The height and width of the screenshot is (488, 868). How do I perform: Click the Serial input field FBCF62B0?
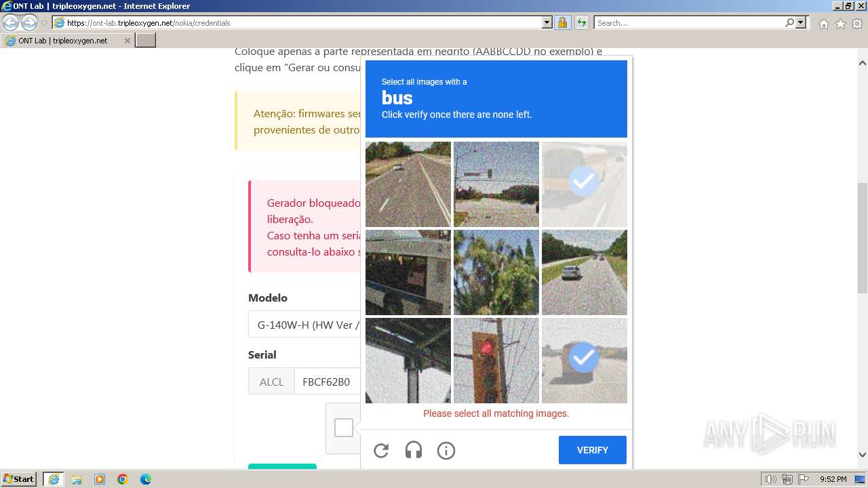coord(327,382)
